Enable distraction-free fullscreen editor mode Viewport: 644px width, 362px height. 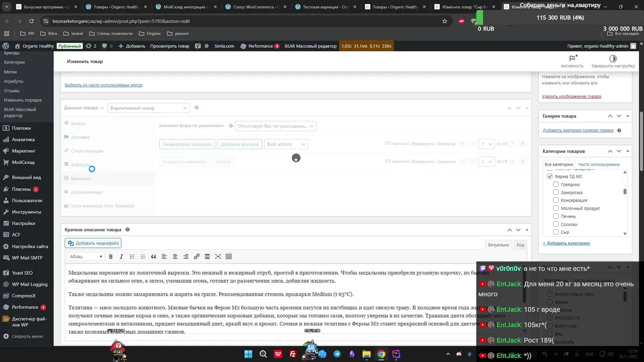218,256
